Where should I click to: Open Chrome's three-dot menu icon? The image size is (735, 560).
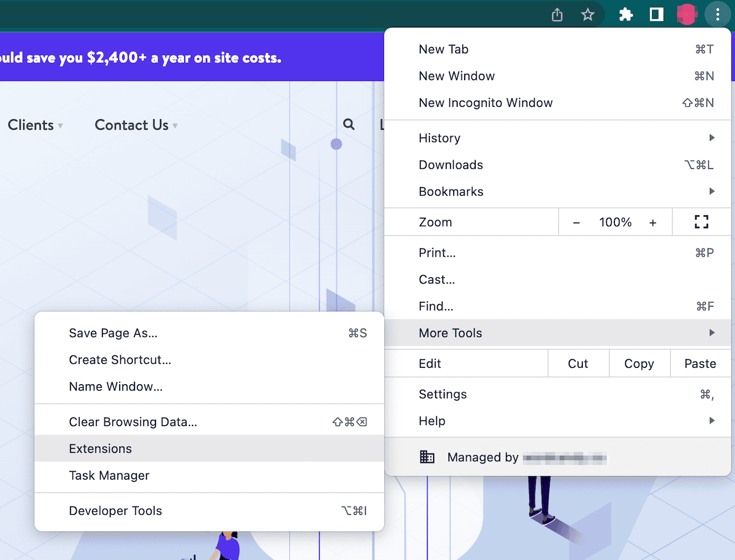coord(718,15)
